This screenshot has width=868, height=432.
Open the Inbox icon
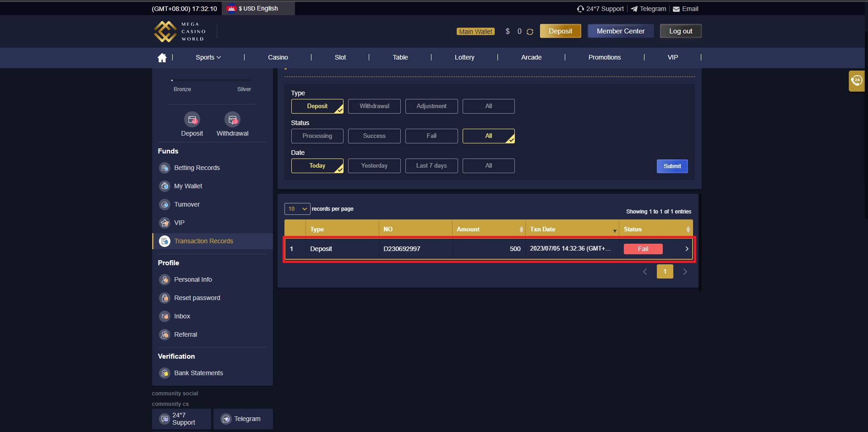pyautogui.click(x=164, y=316)
